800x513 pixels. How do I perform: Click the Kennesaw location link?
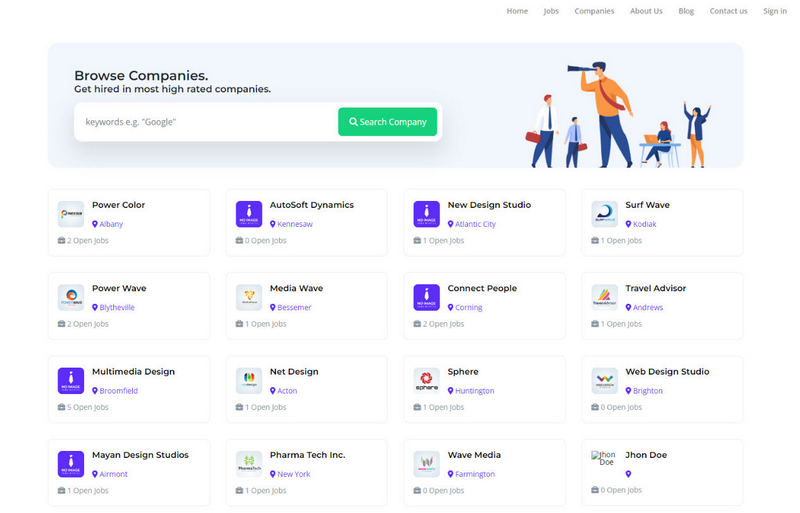click(295, 224)
